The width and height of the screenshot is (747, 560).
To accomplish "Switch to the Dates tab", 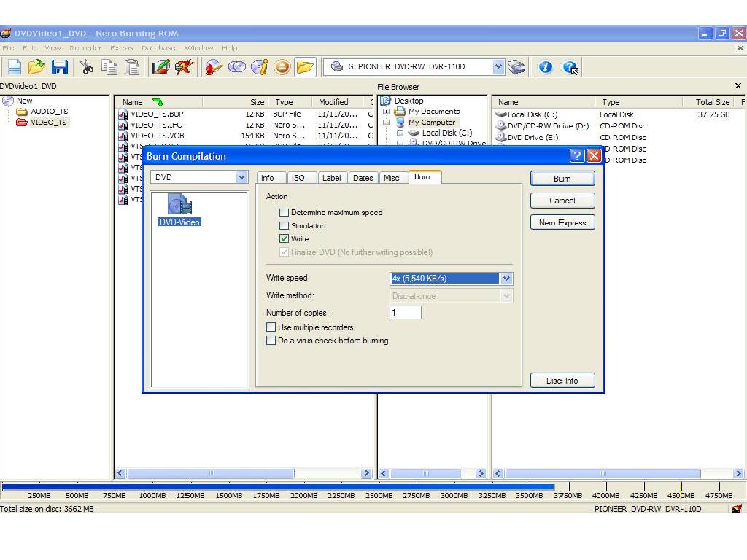I will (x=363, y=178).
